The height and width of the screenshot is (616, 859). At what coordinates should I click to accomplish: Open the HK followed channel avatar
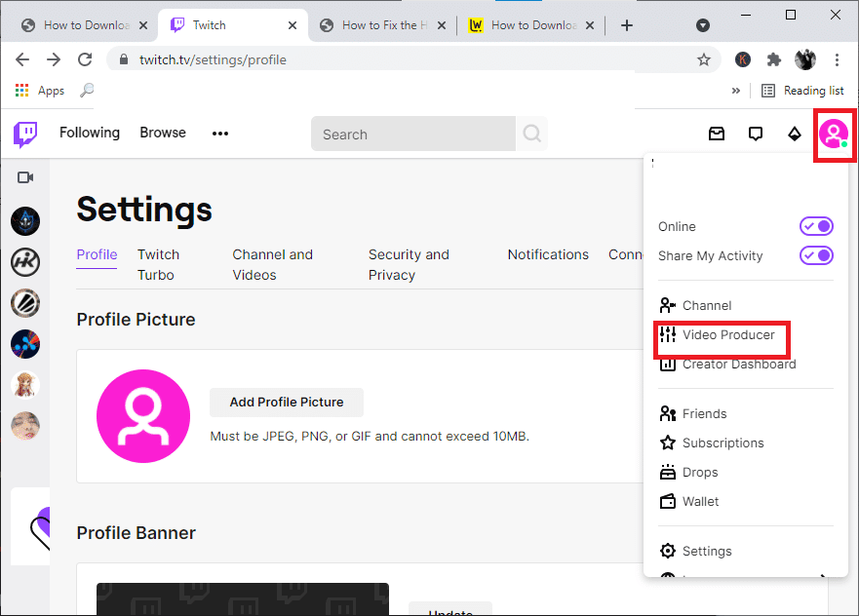(x=25, y=262)
